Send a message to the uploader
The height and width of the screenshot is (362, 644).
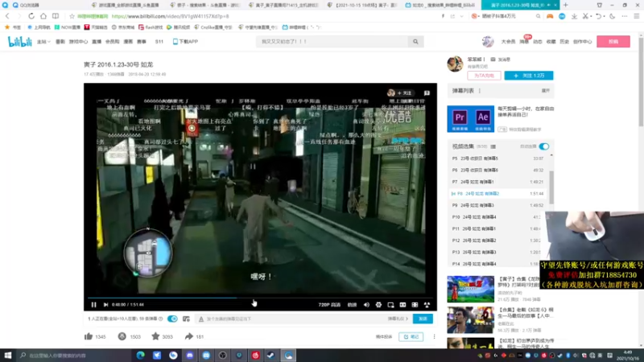[x=501, y=60]
